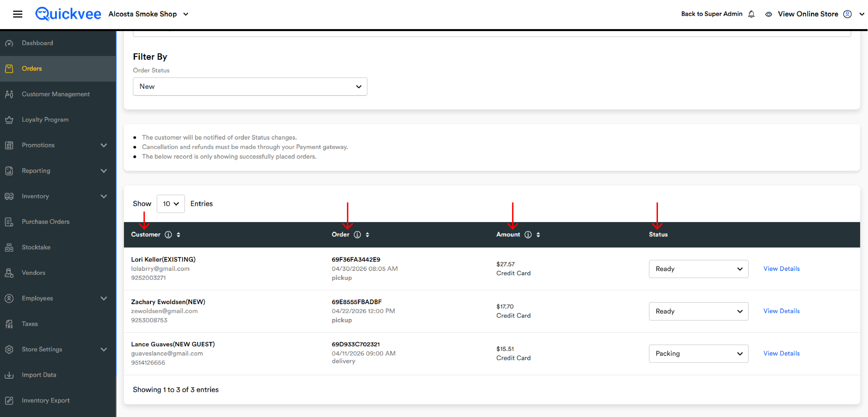Screen dimensions: 868x417
Task: Click the Dashboard gauge icon
Action: pos(9,43)
